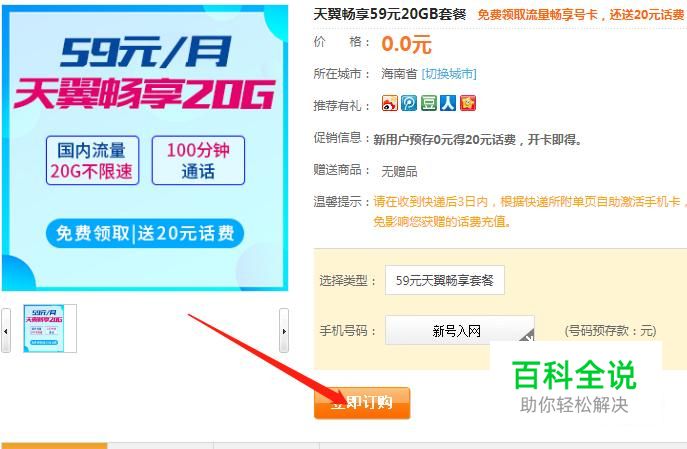Share via the Tencent Weibo icon

(409, 103)
